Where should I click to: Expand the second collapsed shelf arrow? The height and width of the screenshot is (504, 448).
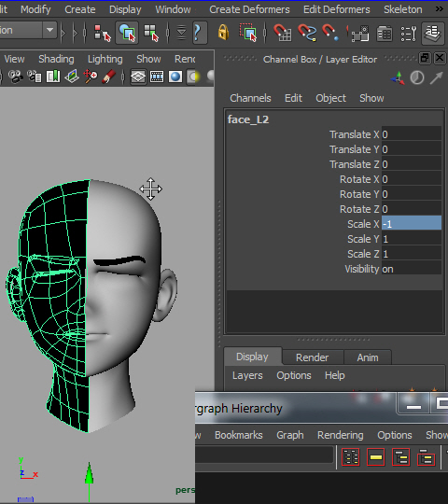click(x=76, y=33)
